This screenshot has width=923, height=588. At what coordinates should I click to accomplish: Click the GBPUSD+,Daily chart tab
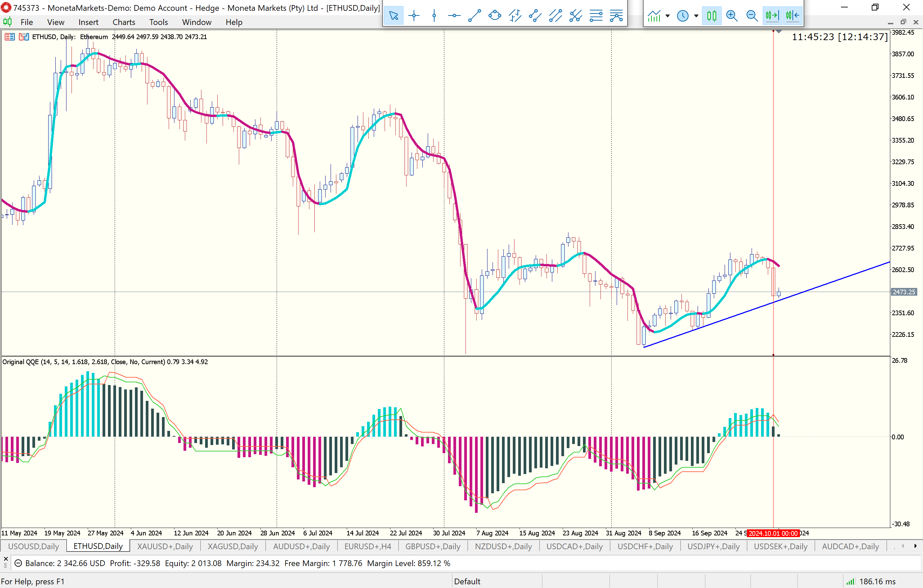click(x=433, y=546)
